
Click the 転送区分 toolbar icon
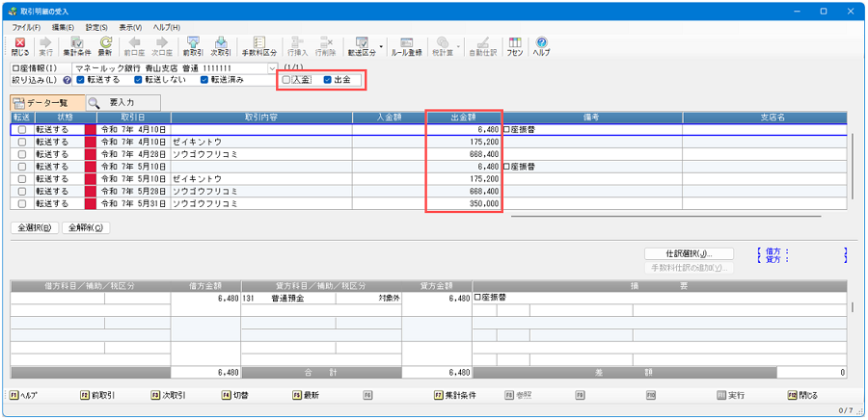click(362, 47)
